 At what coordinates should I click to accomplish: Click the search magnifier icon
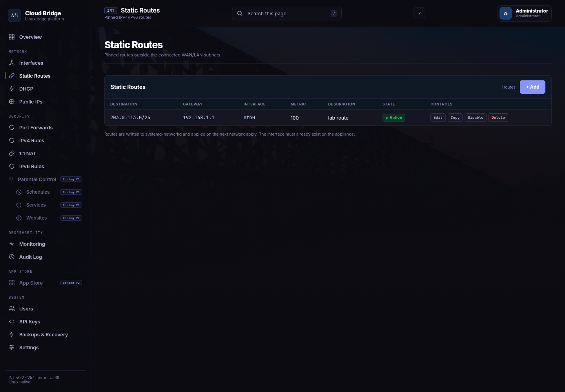240,13
